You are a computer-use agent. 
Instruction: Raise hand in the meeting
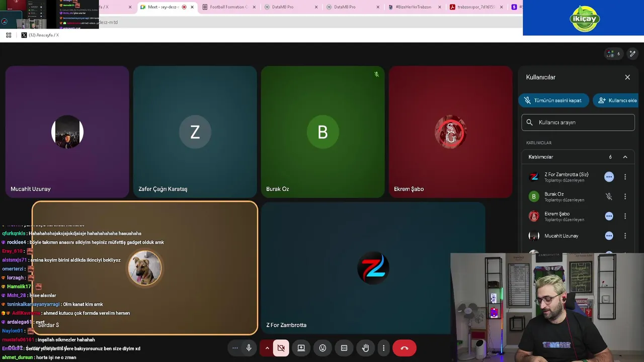(x=365, y=348)
